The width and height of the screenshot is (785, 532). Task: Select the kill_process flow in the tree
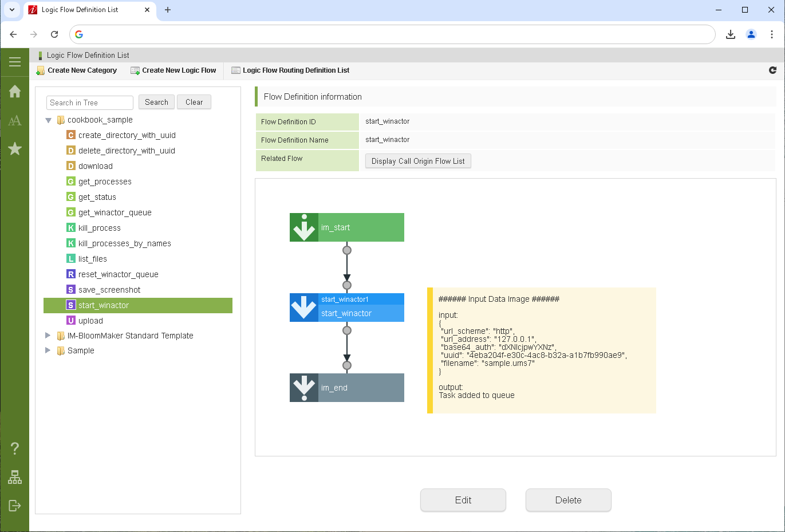tap(100, 228)
